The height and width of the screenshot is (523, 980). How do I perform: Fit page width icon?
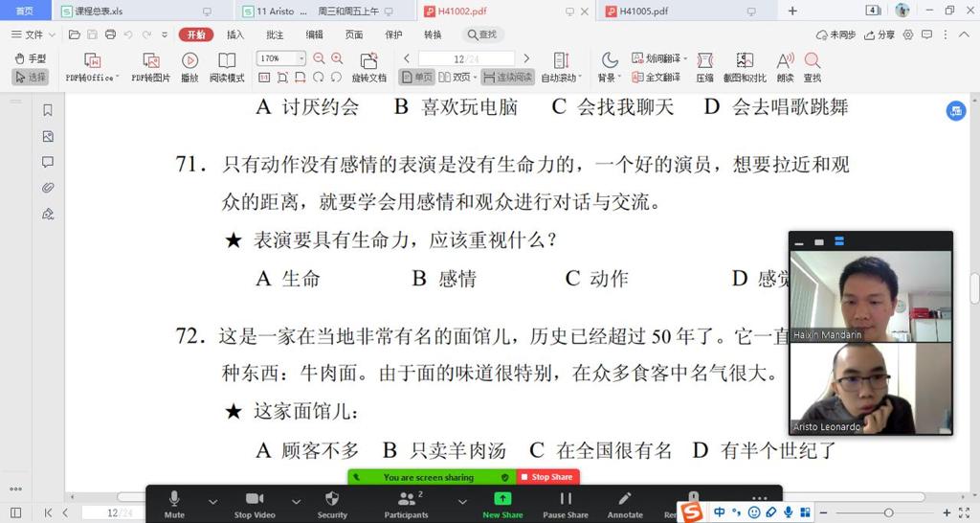(301, 77)
